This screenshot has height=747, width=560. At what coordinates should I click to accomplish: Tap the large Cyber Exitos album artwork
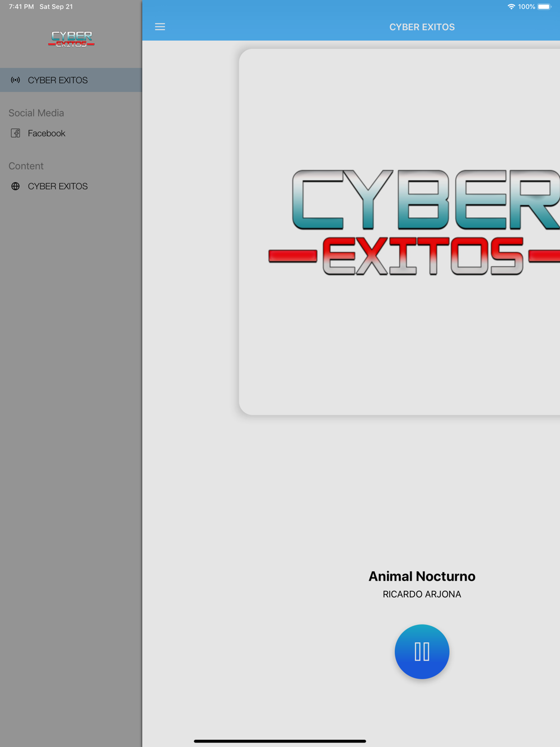(400, 232)
